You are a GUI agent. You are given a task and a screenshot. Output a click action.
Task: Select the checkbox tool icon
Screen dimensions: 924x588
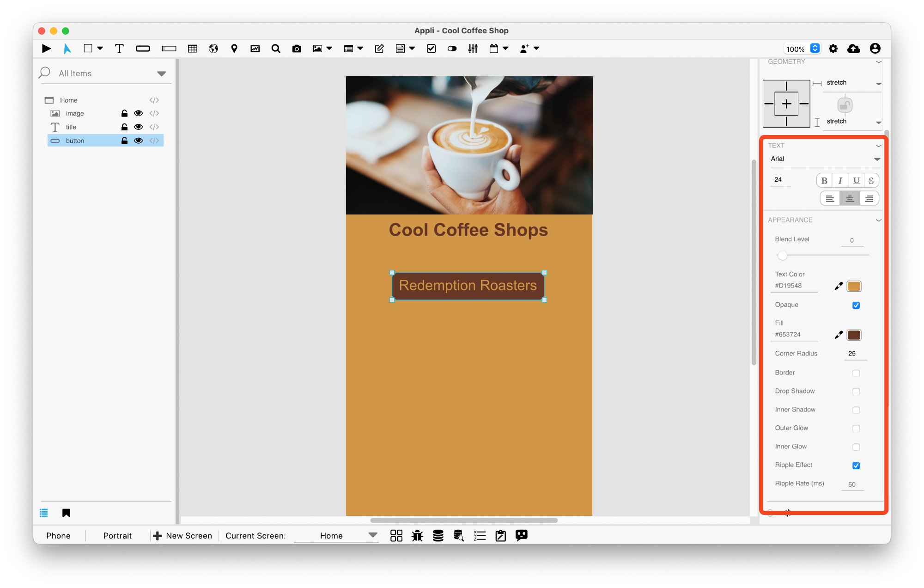pos(432,49)
